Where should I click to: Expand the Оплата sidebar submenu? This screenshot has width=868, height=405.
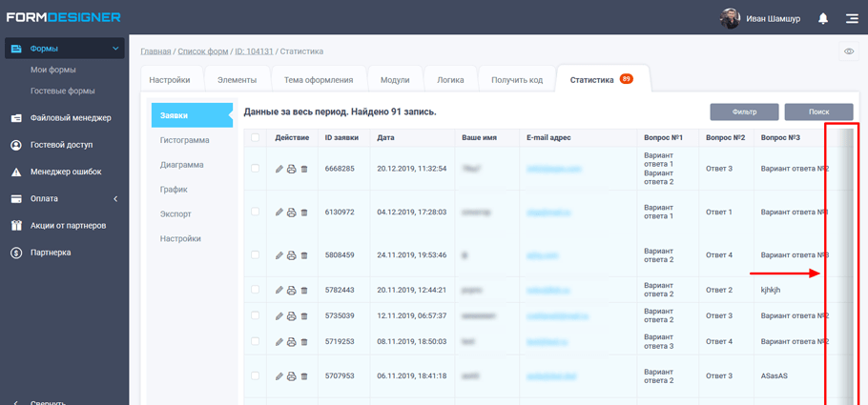tap(115, 199)
